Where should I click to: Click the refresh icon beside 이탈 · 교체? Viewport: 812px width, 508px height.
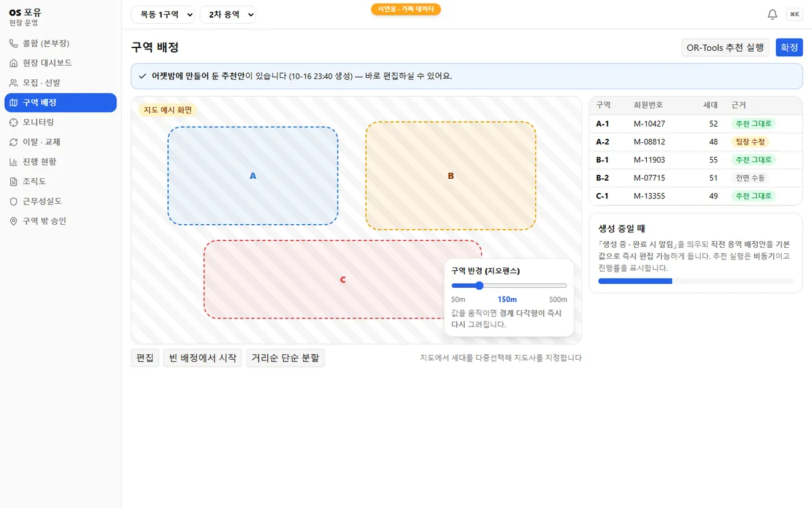tap(14, 142)
